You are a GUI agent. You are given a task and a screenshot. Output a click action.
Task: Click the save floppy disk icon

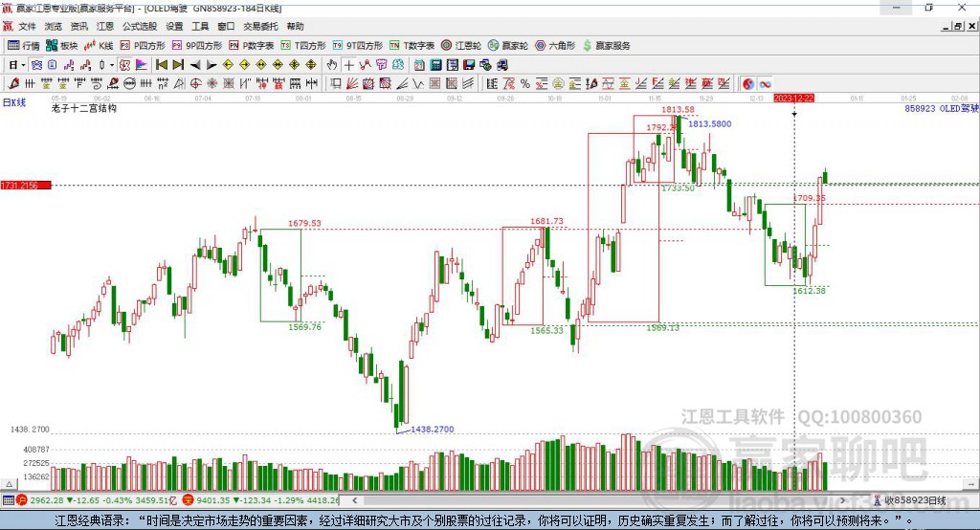469,65
